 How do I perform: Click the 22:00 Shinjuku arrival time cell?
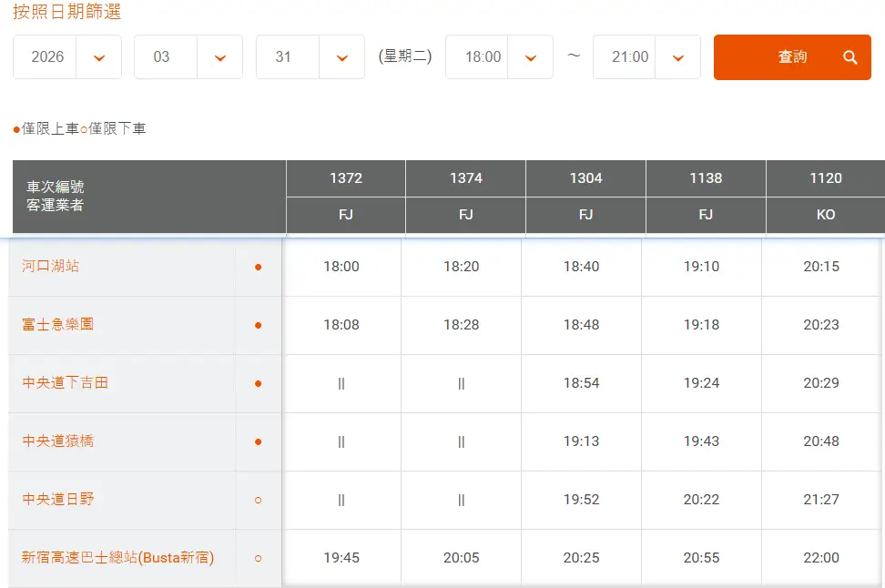pos(821,558)
